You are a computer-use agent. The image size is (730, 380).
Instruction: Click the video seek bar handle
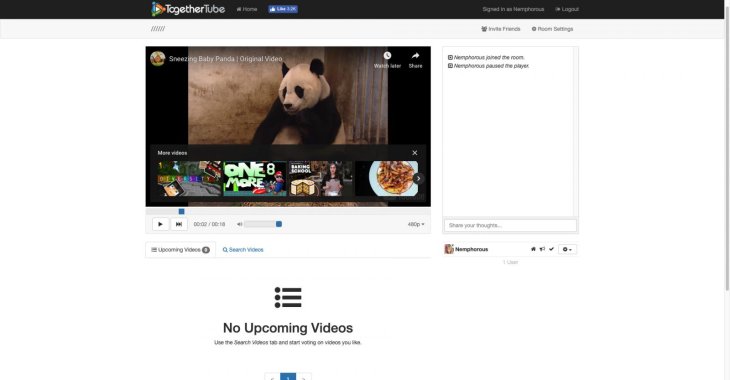tap(182, 211)
